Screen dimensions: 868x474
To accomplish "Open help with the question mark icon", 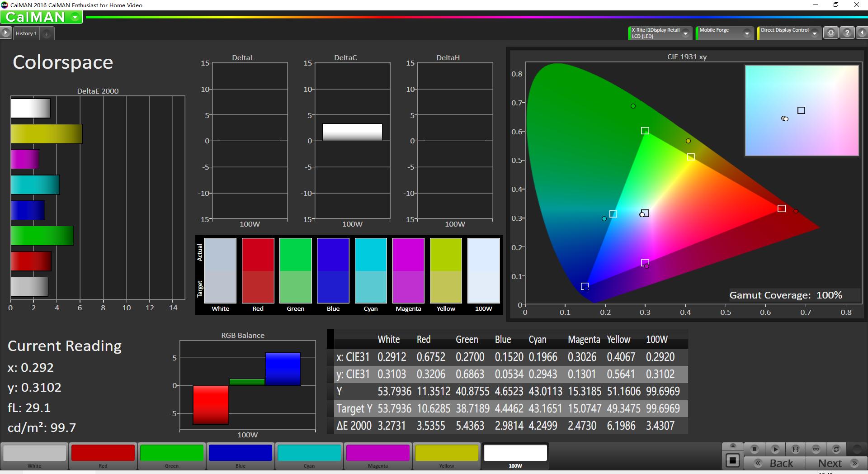I will point(847,33).
